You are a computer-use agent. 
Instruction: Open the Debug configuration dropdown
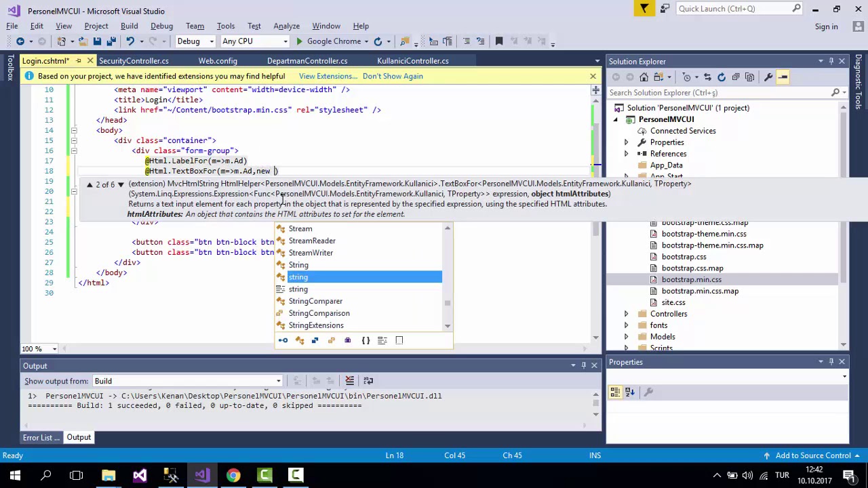pyautogui.click(x=195, y=41)
